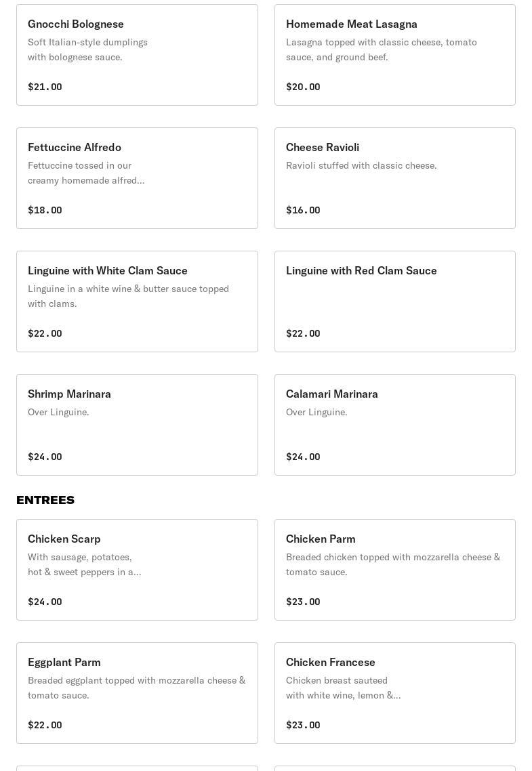Open the Gnocchi Bolognese menu item

point(137,55)
